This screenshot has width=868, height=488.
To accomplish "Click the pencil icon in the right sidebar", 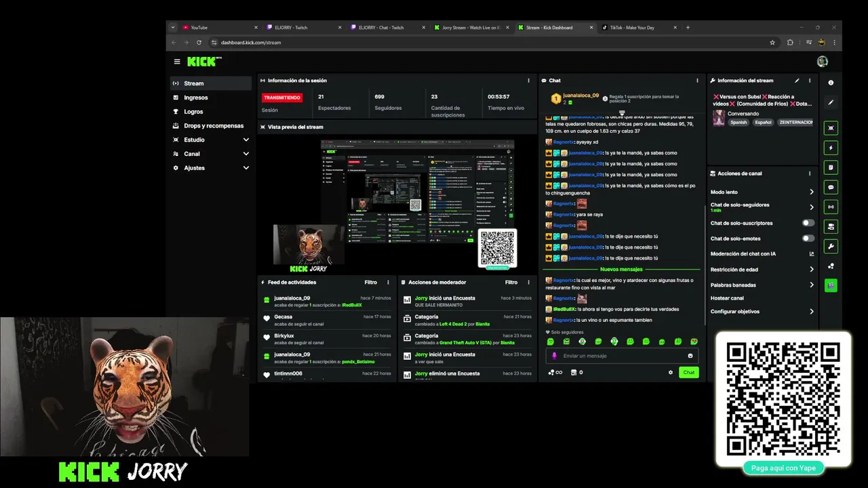I will (831, 102).
